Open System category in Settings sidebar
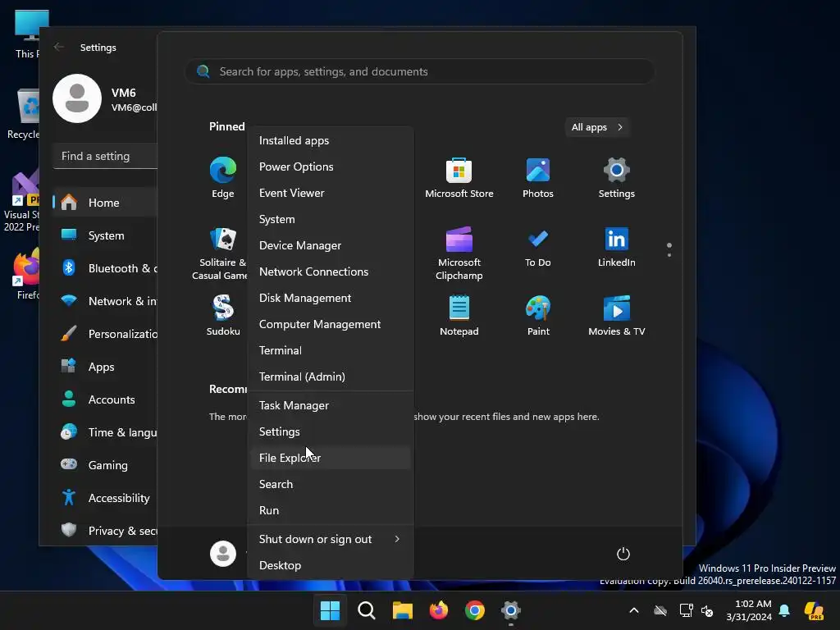The image size is (840, 630). pyautogui.click(x=105, y=235)
